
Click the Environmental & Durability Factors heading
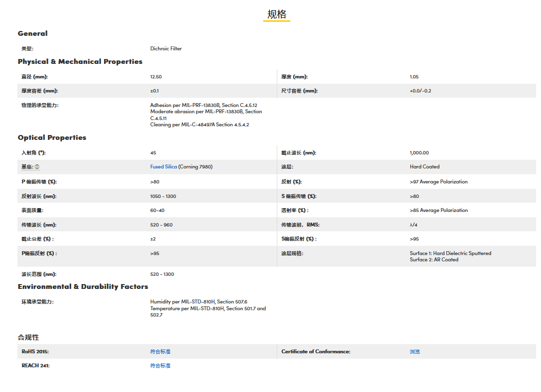tap(83, 286)
